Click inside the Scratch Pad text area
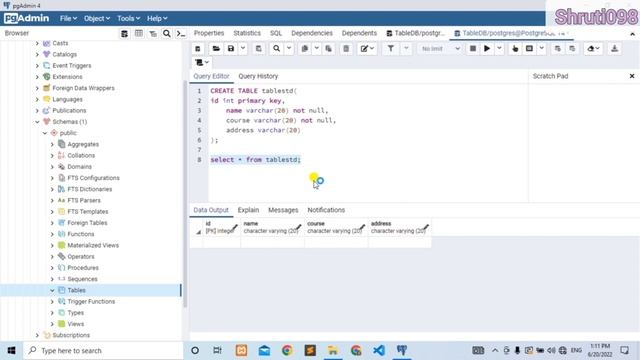This screenshot has width=640, height=360. click(584, 143)
